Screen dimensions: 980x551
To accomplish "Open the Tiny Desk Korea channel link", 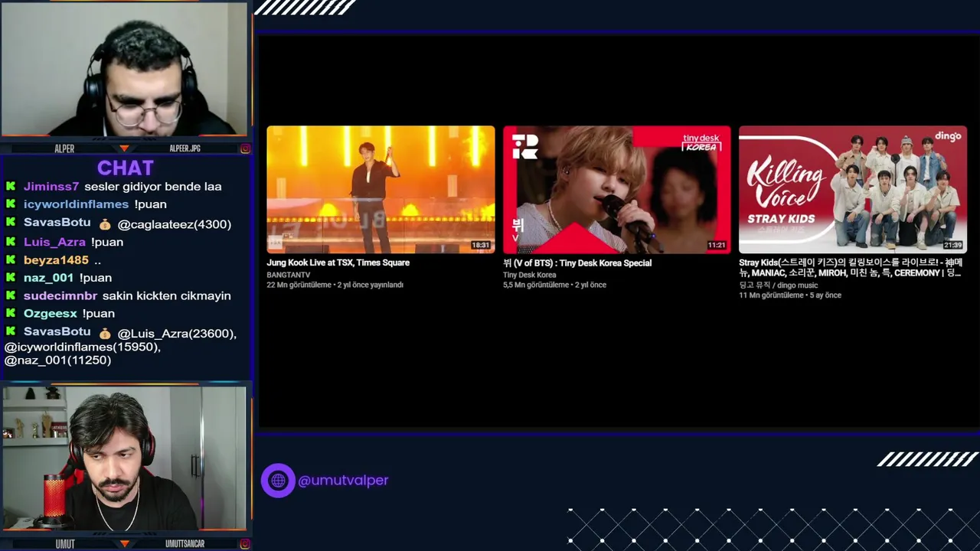I will click(529, 275).
